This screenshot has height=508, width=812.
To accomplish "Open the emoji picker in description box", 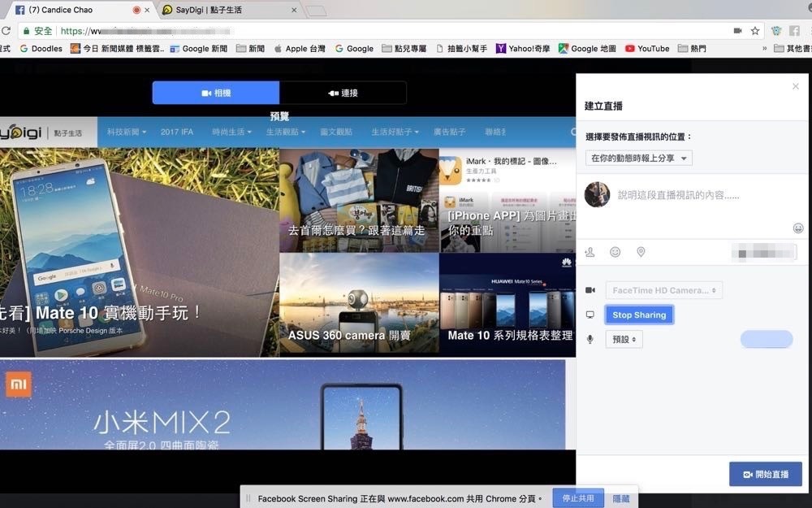I will (x=798, y=228).
